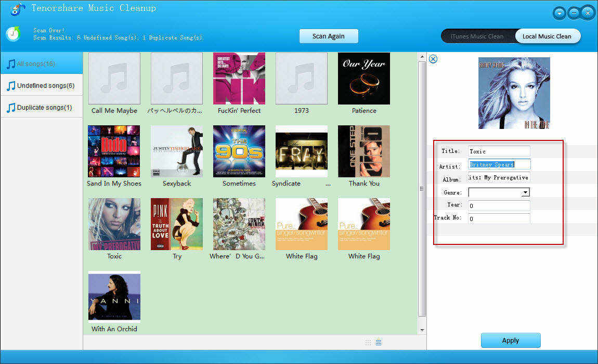Open the title bar dropdown menu button
The width and height of the screenshot is (598, 364).
559,14
